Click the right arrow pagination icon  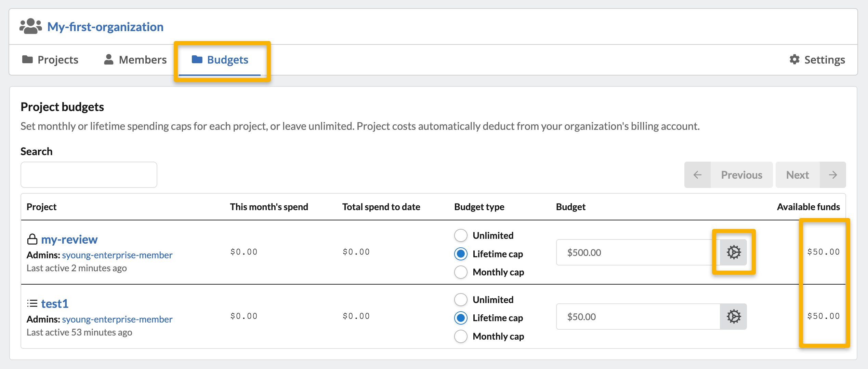[x=833, y=175]
